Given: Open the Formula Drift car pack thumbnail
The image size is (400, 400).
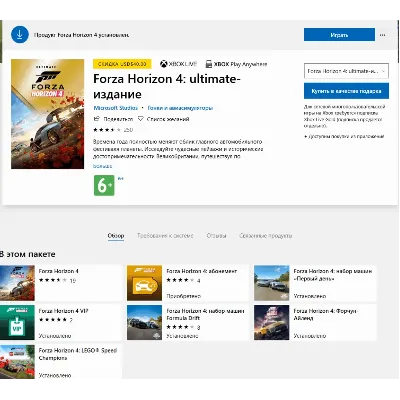Looking at the screenshot, I should click(x=144, y=322).
